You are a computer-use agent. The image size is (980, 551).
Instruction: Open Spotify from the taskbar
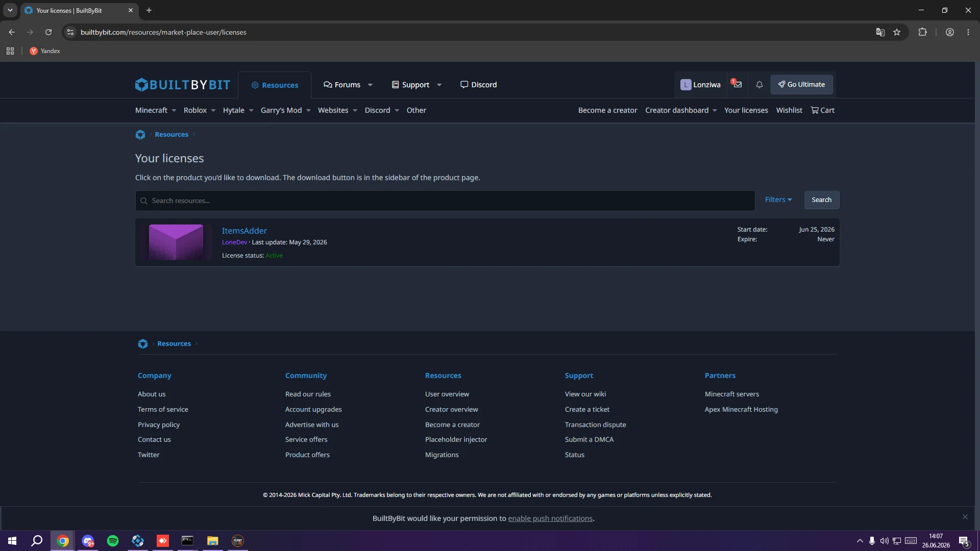click(x=113, y=541)
